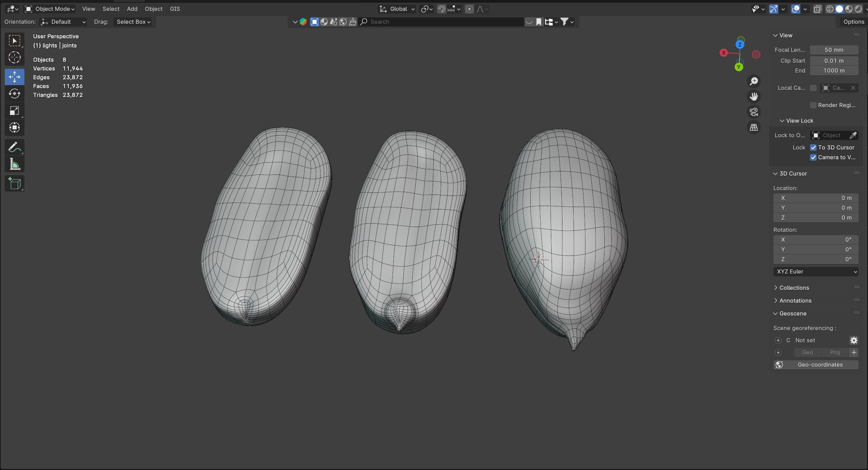
Task: Click the Add Cube tool
Action: click(14, 184)
